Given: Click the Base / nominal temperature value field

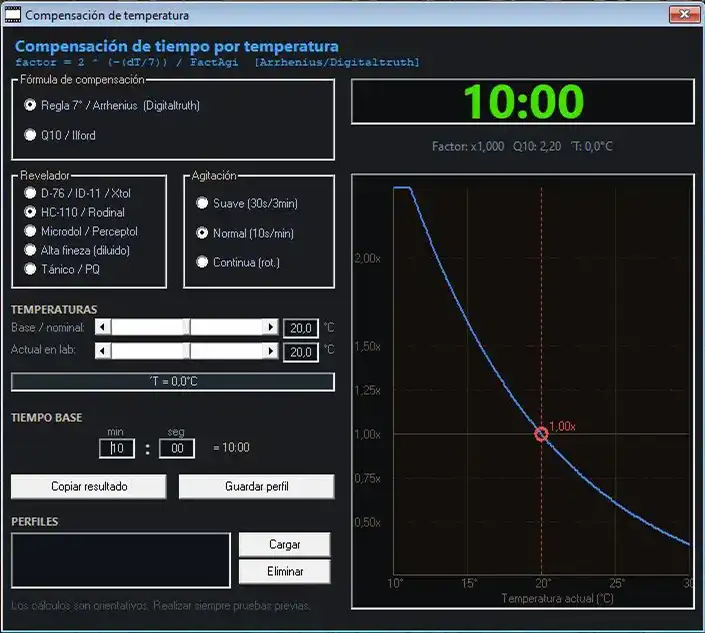Looking at the screenshot, I should point(301,328).
